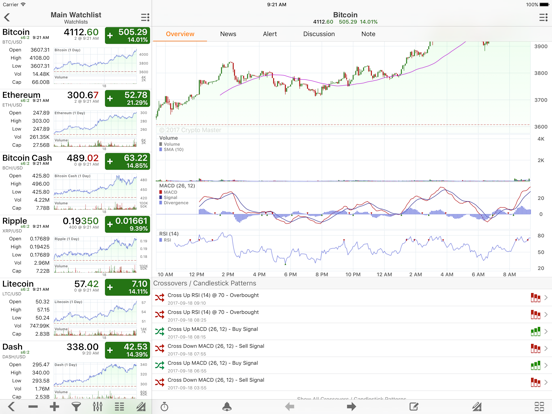Toggle Ripple change badge +0.01661

[127, 225]
